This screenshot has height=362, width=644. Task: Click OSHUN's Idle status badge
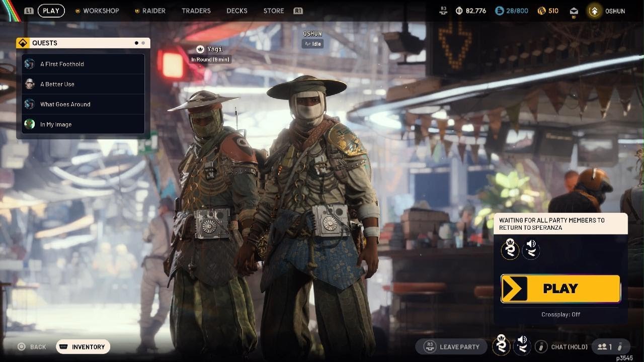pos(312,44)
